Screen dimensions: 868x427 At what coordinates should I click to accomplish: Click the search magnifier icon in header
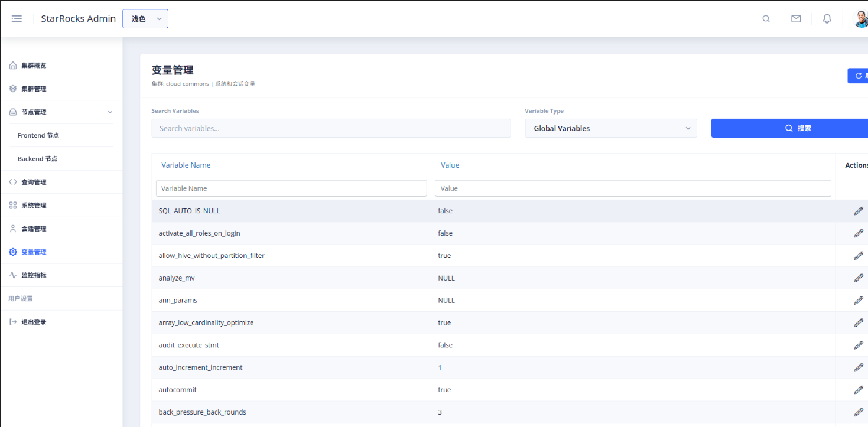766,18
